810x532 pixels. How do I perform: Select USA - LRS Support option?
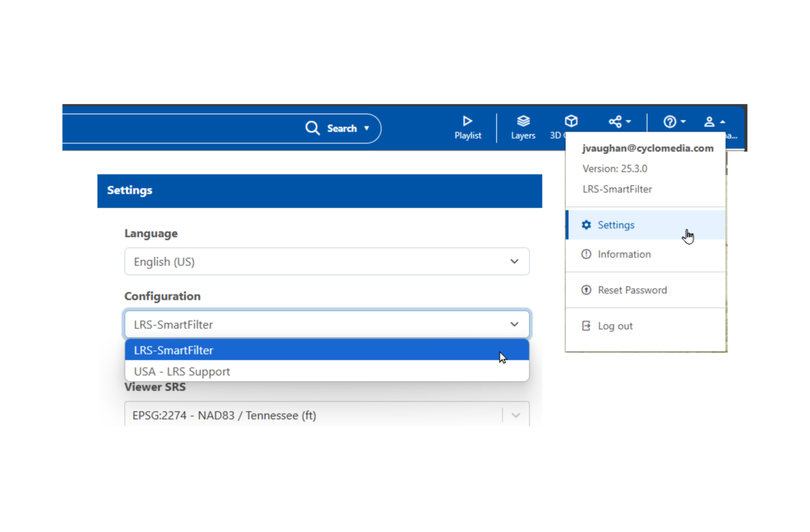click(327, 371)
